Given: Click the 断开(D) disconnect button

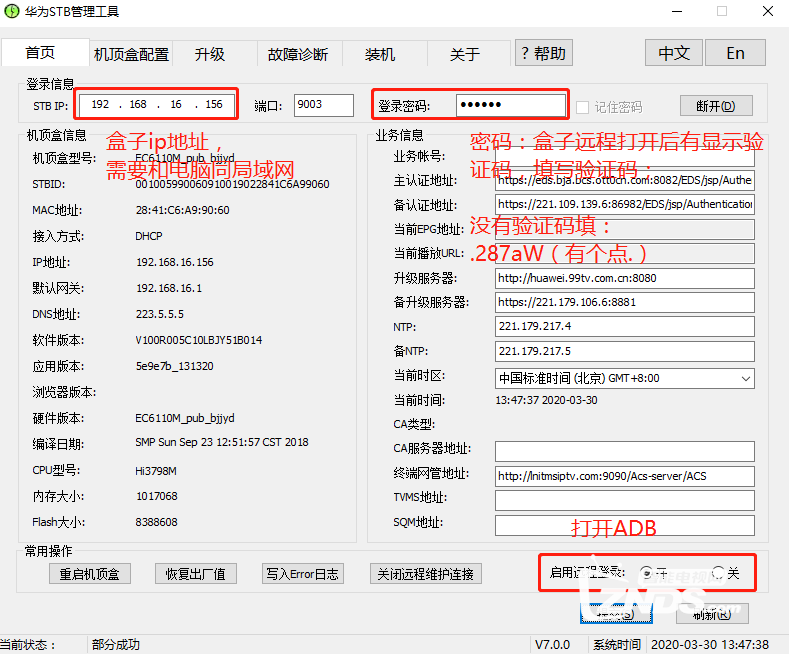Looking at the screenshot, I should click(716, 106).
